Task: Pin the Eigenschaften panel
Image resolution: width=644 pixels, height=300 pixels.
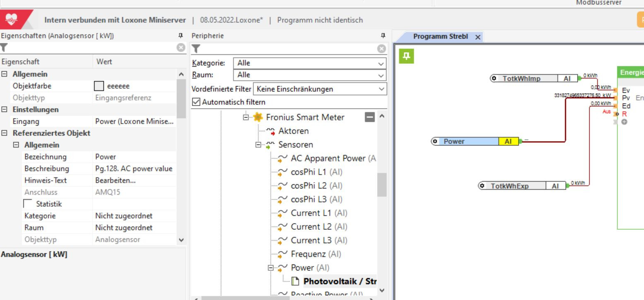Action: pyautogui.click(x=181, y=36)
